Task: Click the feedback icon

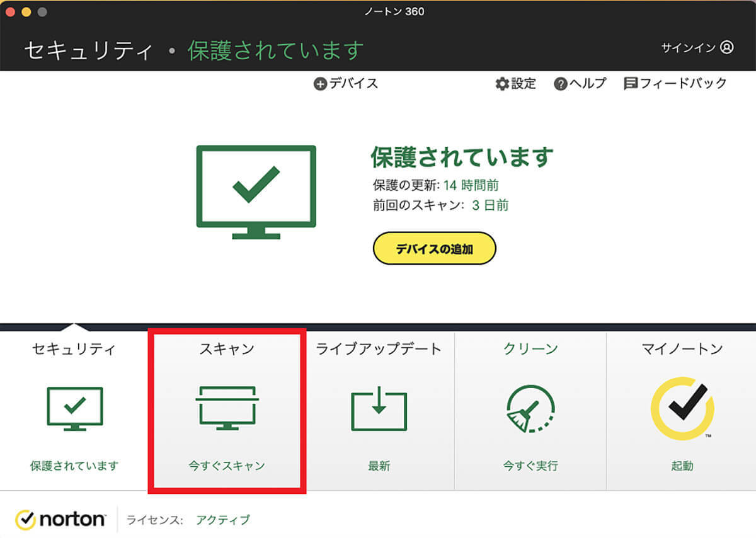Action: pos(631,84)
